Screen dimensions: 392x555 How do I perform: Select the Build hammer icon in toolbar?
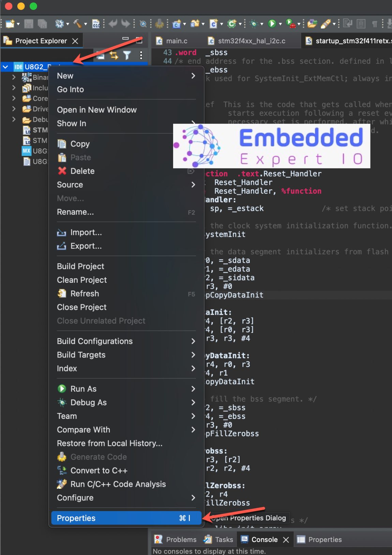point(78,24)
